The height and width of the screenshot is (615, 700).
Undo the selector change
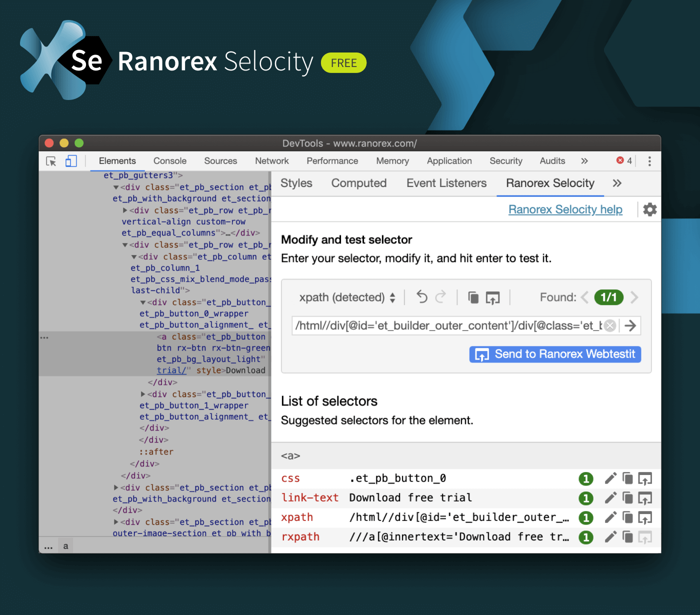422,297
